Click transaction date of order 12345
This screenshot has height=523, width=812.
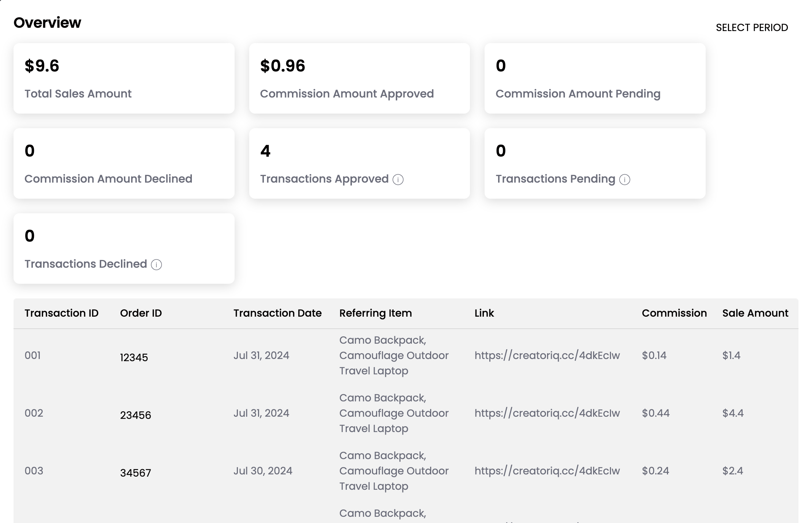pyautogui.click(x=261, y=355)
